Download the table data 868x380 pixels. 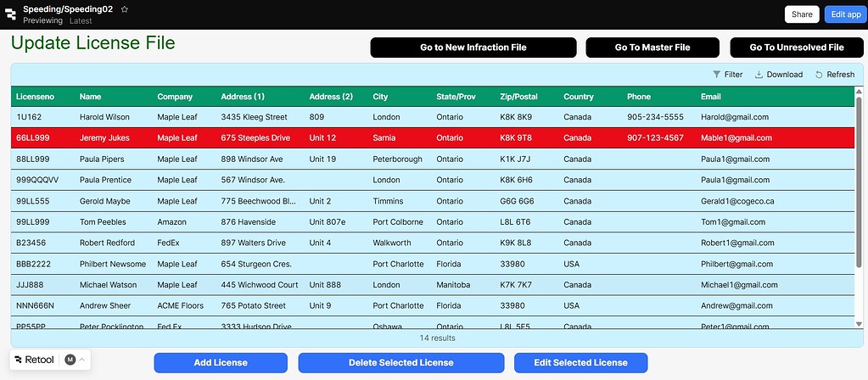click(x=779, y=75)
